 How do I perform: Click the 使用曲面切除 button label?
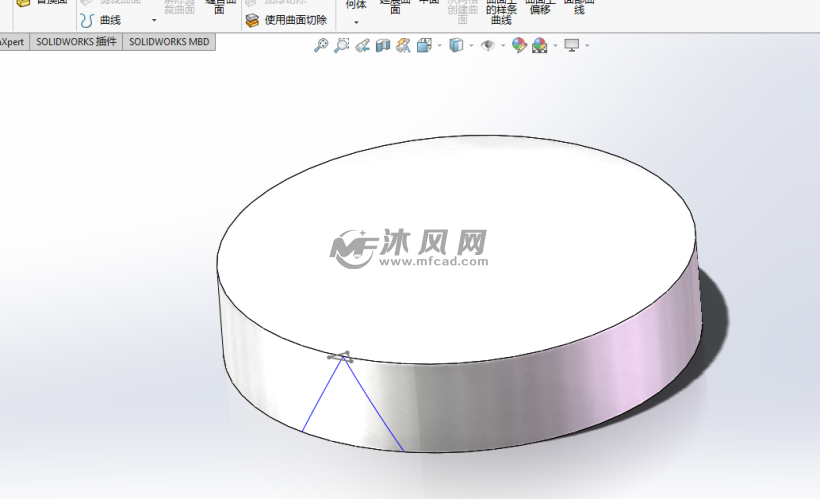tap(295, 20)
